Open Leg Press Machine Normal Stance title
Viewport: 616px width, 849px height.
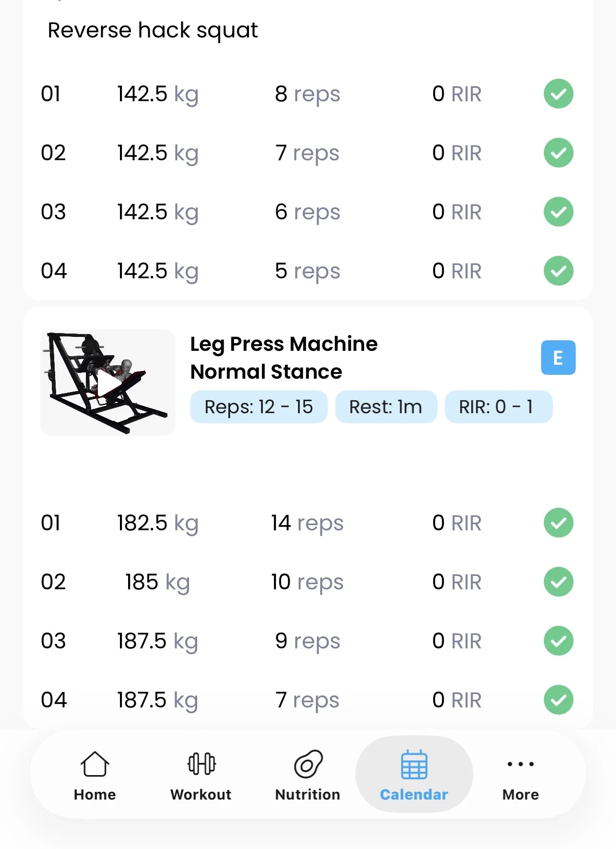(284, 358)
